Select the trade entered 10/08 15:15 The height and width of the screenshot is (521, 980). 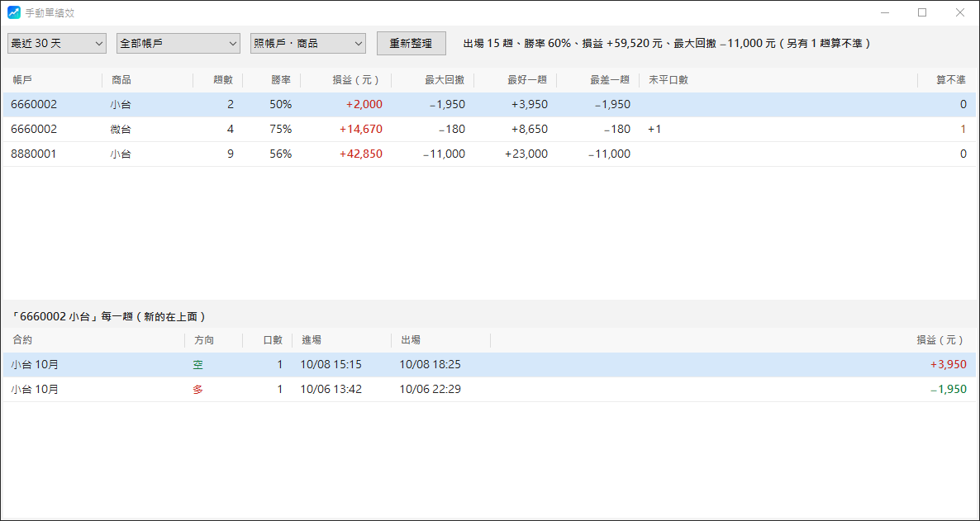489,365
